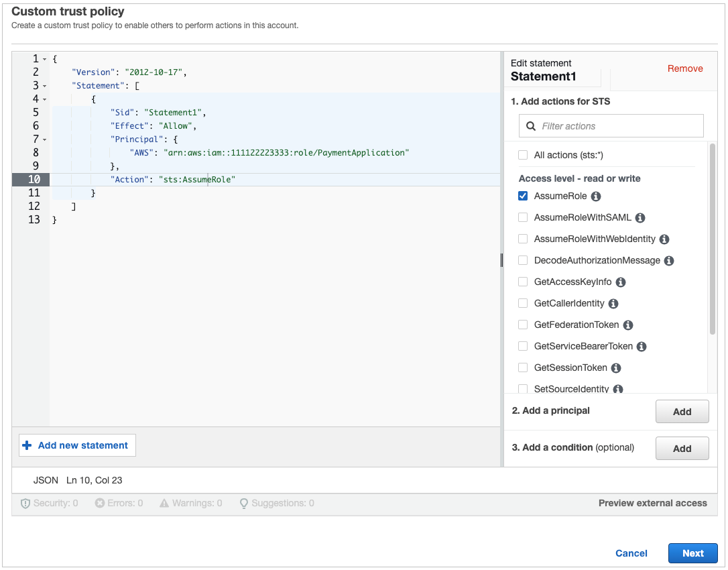The width and height of the screenshot is (728, 570).
Task: Collapse the Principal block fold on line 7
Action: (x=44, y=139)
